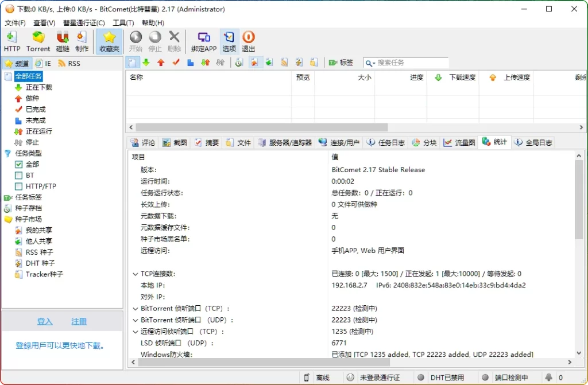Click the task list horizontal scrollbar
The width and height of the screenshot is (588, 385).
tap(261, 127)
